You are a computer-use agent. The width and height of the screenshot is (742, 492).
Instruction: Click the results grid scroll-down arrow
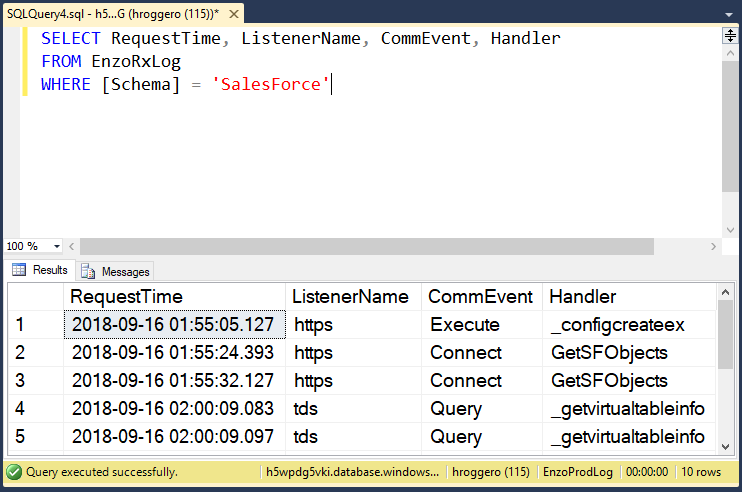click(x=726, y=445)
